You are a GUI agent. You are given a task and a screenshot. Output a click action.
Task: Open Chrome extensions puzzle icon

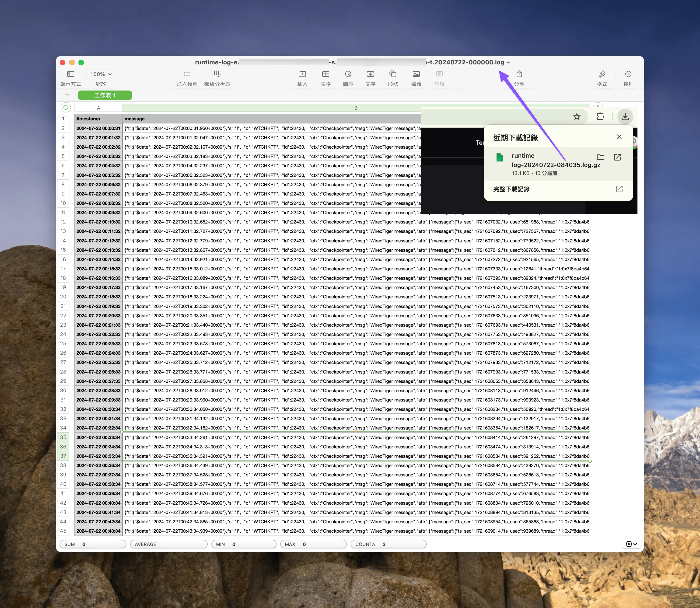600,116
